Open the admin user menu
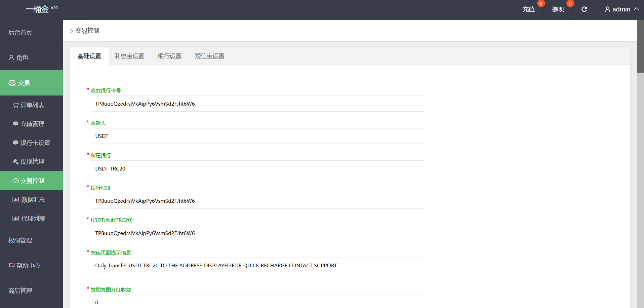 coord(622,9)
